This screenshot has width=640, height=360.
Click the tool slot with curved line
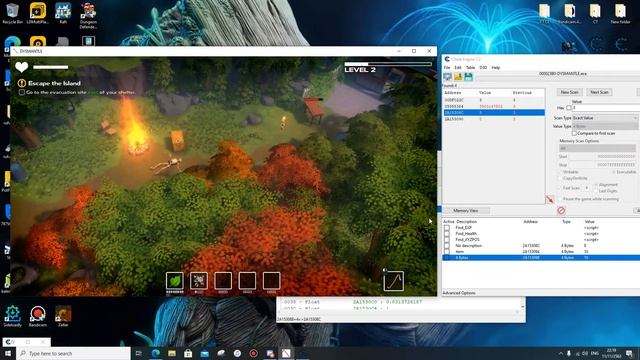click(x=394, y=281)
